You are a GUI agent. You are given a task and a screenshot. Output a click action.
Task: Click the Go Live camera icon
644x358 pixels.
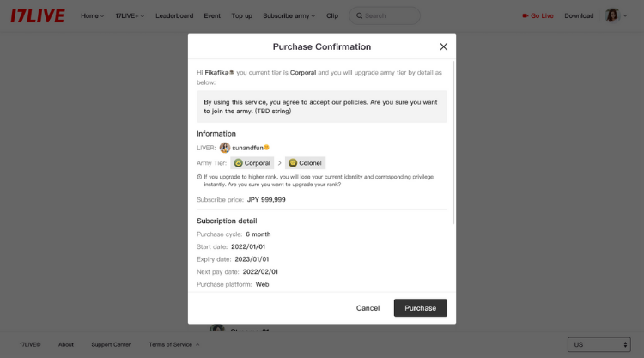(525, 15)
